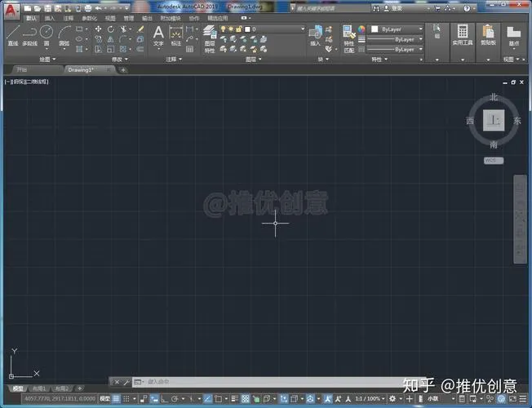Image resolution: width=532 pixels, height=408 pixels.
Task: Select the Array tool in the Modify panel
Action: [123, 49]
